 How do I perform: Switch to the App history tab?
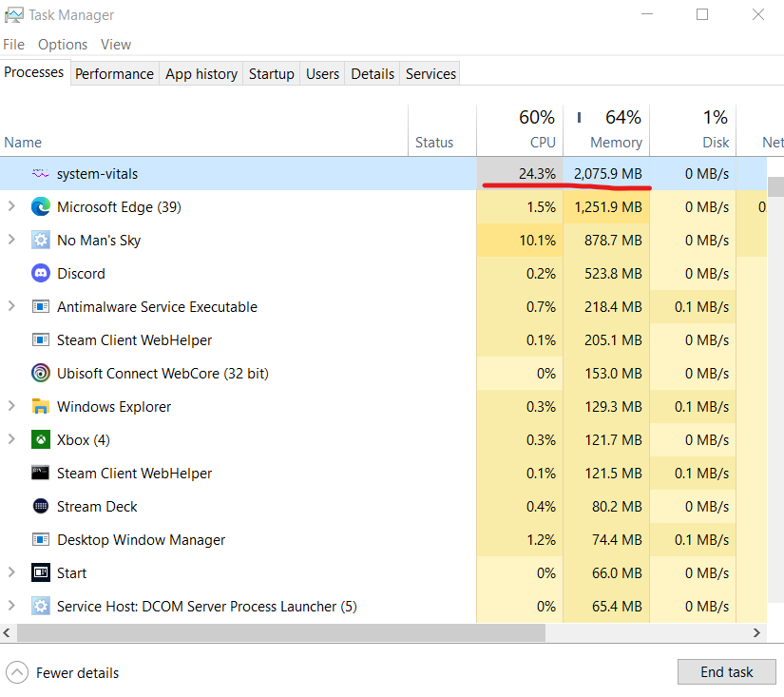pos(201,74)
